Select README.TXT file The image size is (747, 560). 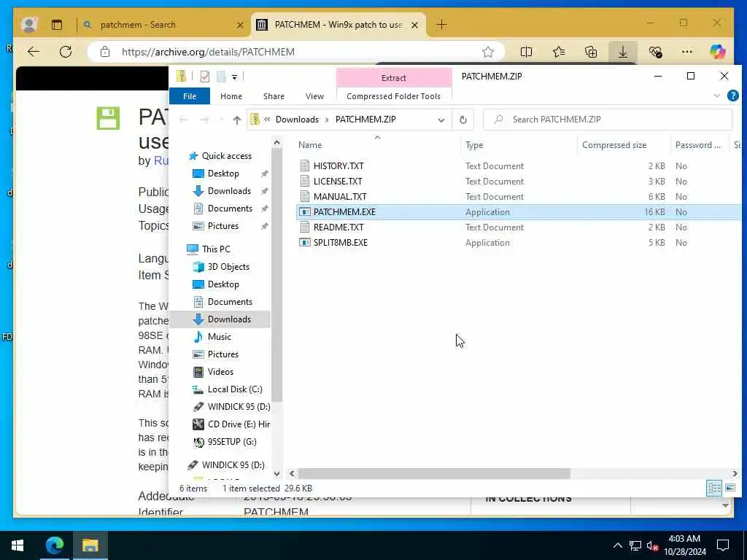338,227
